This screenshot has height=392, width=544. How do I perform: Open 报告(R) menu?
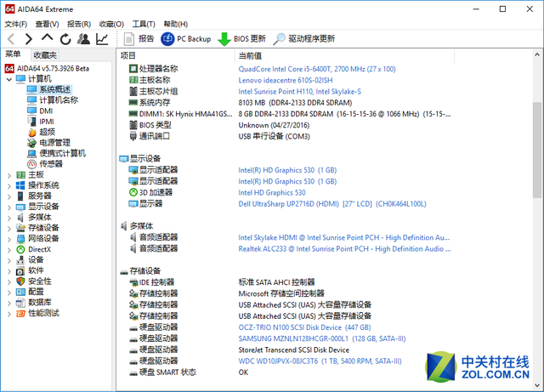click(x=79, y=24)
